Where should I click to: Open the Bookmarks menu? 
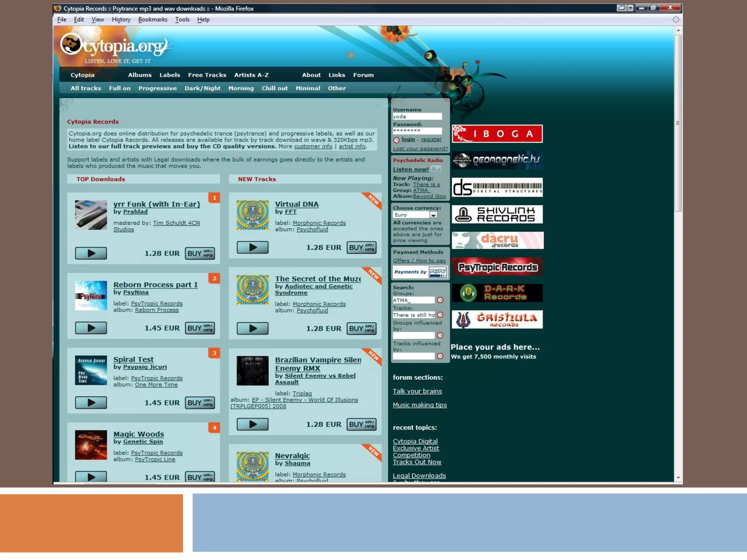pos(152,19)
